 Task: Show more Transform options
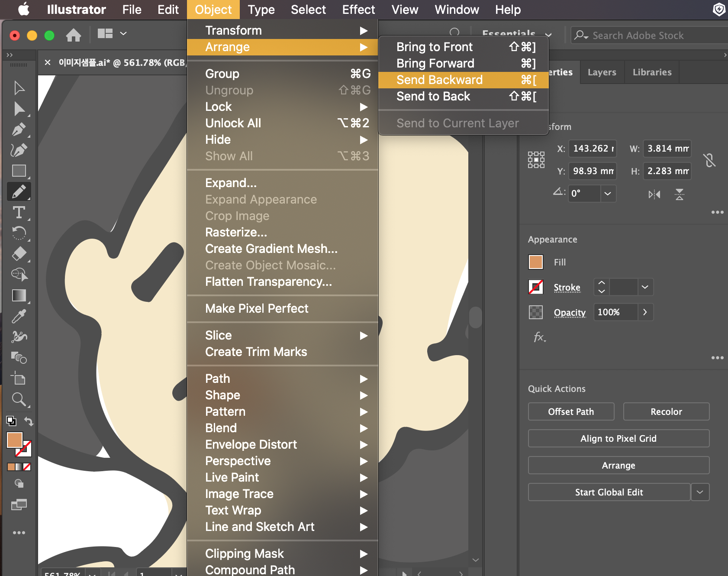coord(717,212)
